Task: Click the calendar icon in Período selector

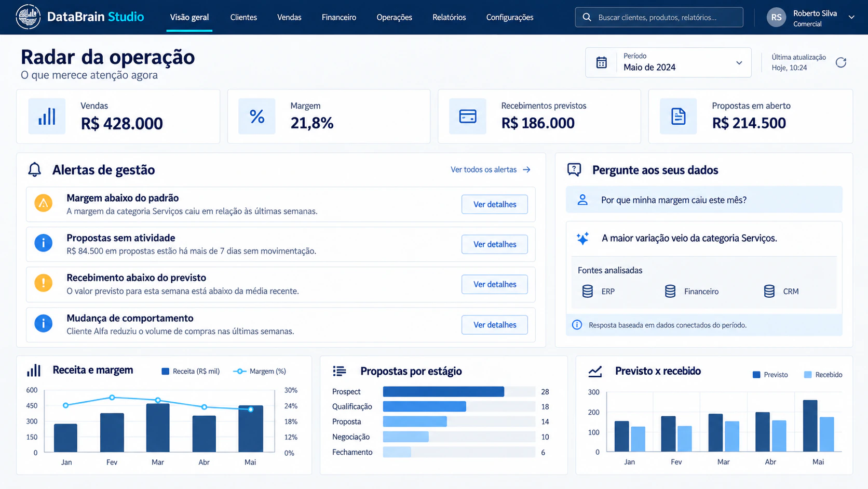Action: (x=602, y=62)
